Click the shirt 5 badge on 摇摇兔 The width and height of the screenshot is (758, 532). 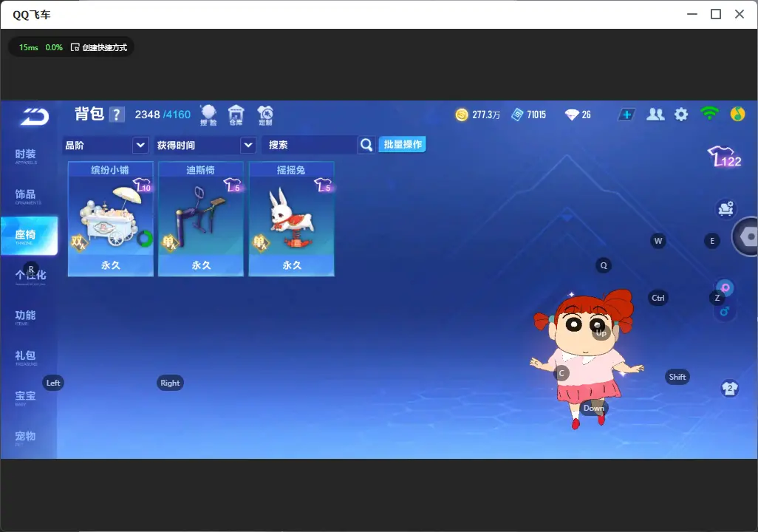tap(323, 185)
